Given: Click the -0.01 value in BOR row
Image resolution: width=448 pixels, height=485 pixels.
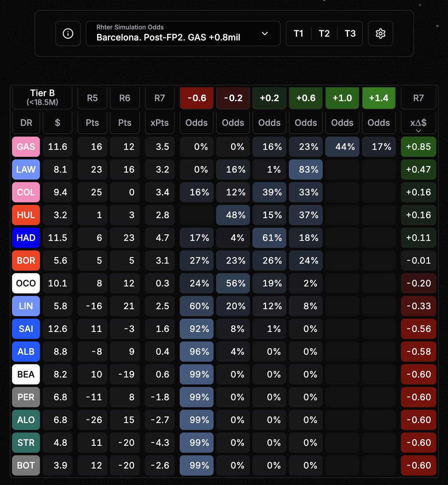Looking at the screenshot, I should pos(418,260).
